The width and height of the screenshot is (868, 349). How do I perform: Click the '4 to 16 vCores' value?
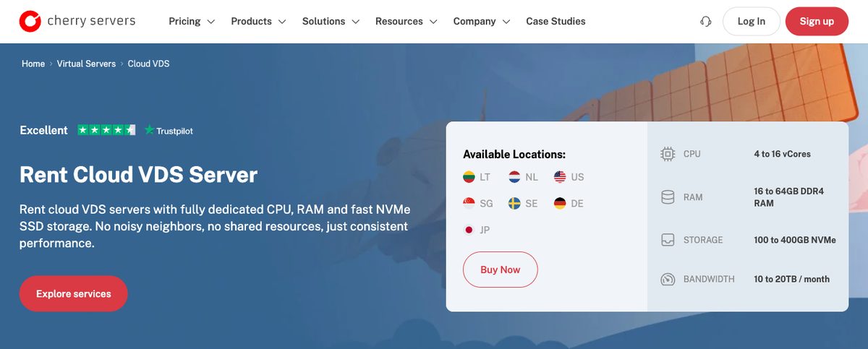(782, 154)
